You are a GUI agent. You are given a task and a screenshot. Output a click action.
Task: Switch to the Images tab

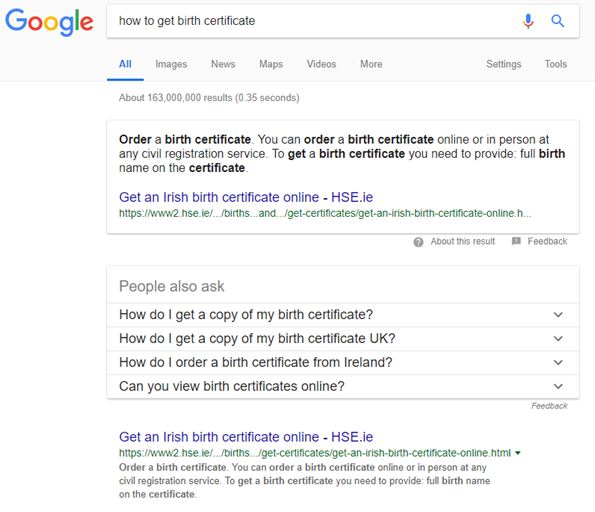pyautogui.click(x=171, y=64)
